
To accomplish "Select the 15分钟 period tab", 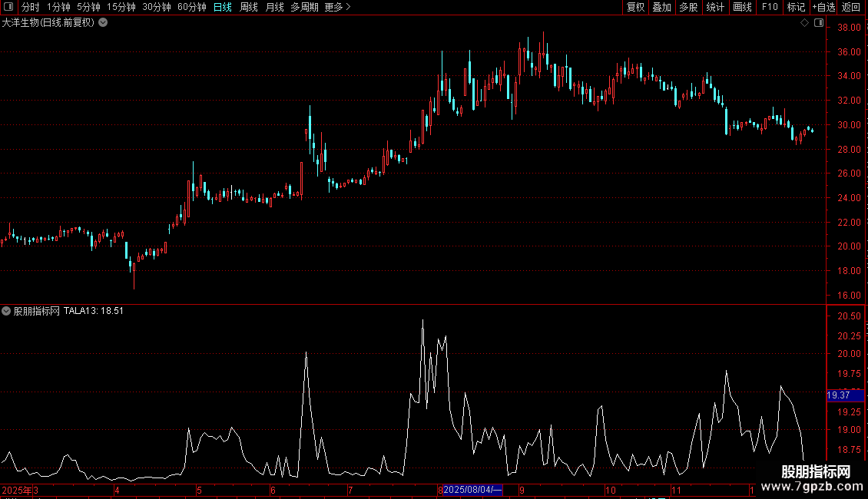I will (121, 7).
